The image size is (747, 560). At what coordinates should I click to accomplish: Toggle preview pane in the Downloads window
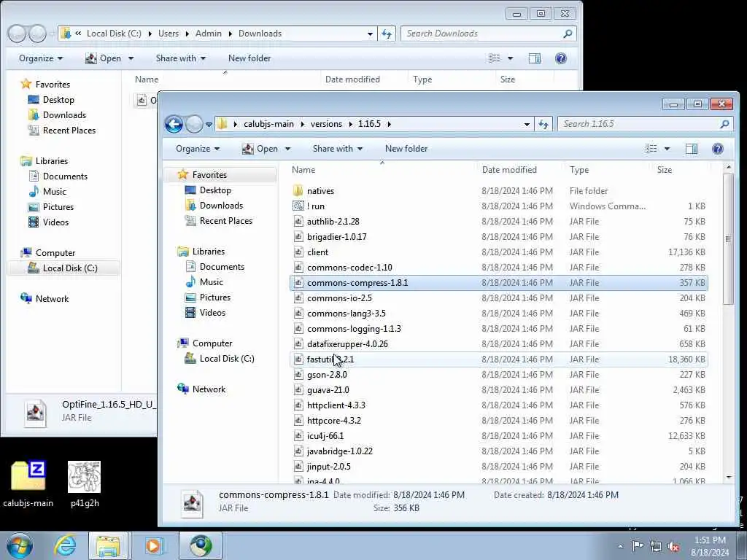point(535,58)
